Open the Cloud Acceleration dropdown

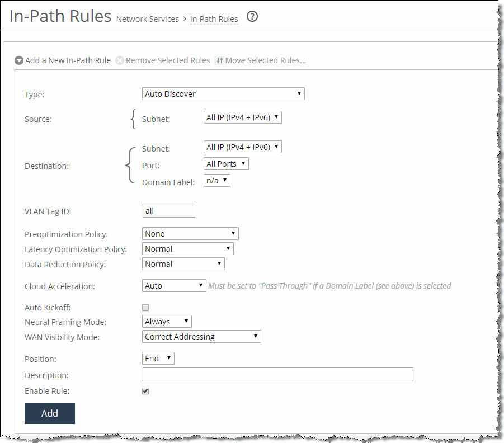174,286
